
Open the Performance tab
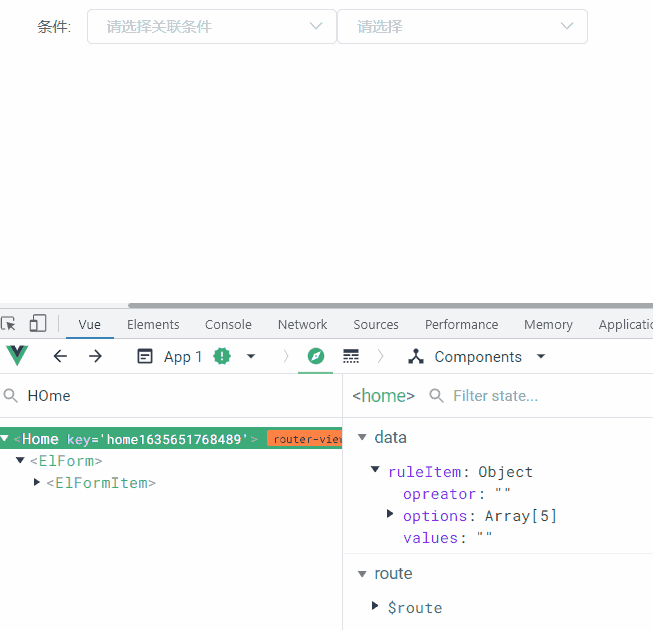(461, 324)
